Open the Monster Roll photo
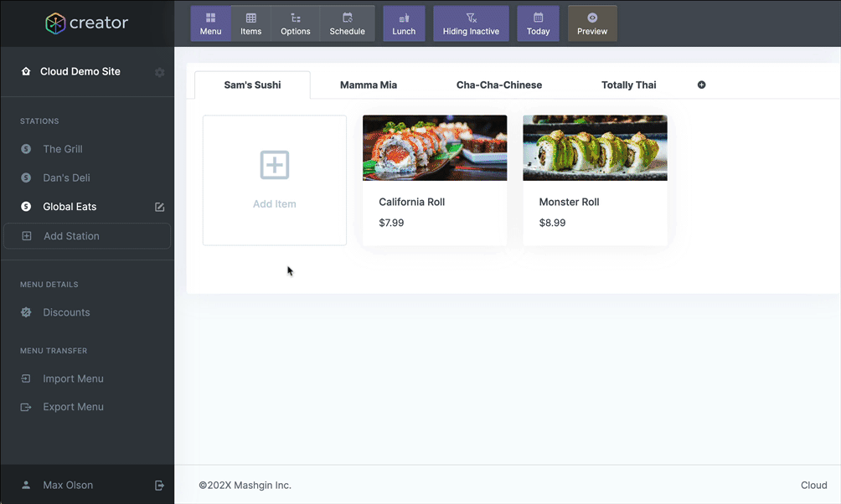The height and width of the screenshot is (504, 841). (x=596, y=148)
